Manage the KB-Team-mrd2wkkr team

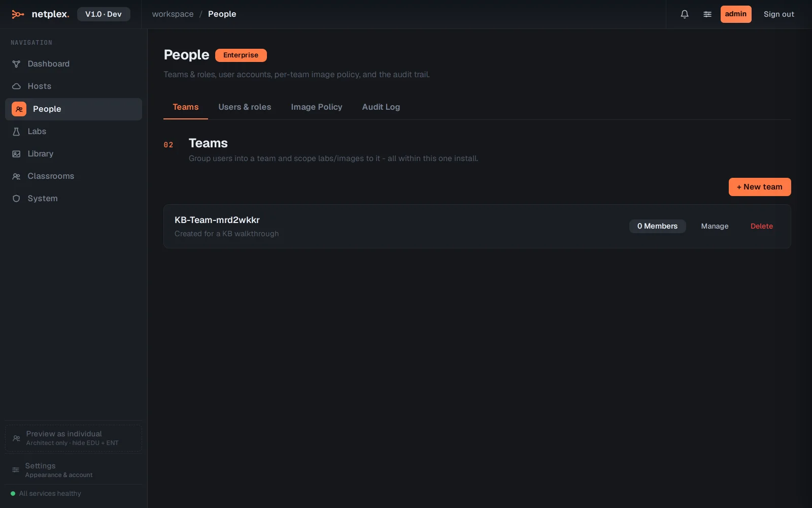tap(715, 226)
